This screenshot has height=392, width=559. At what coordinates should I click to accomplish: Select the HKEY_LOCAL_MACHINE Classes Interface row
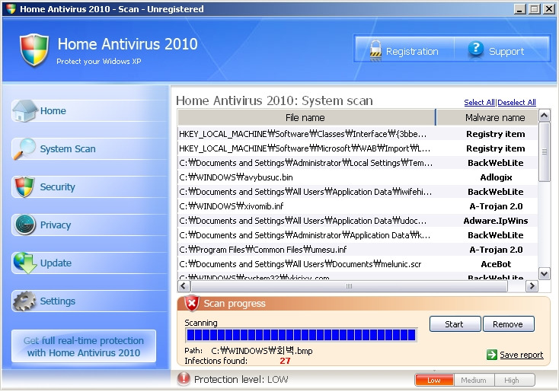coord(358,134)
